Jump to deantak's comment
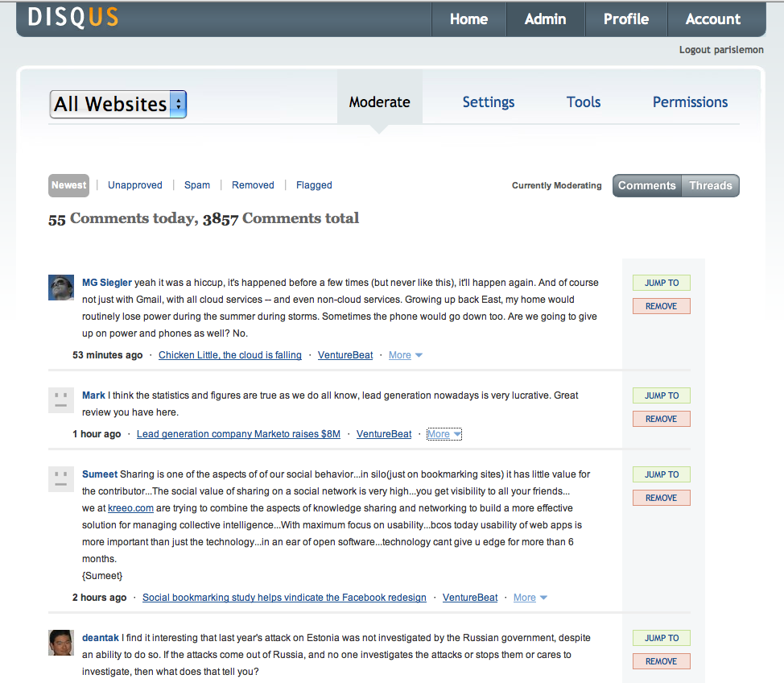Viewport: 784px width, 683px height. click(662, 638)
